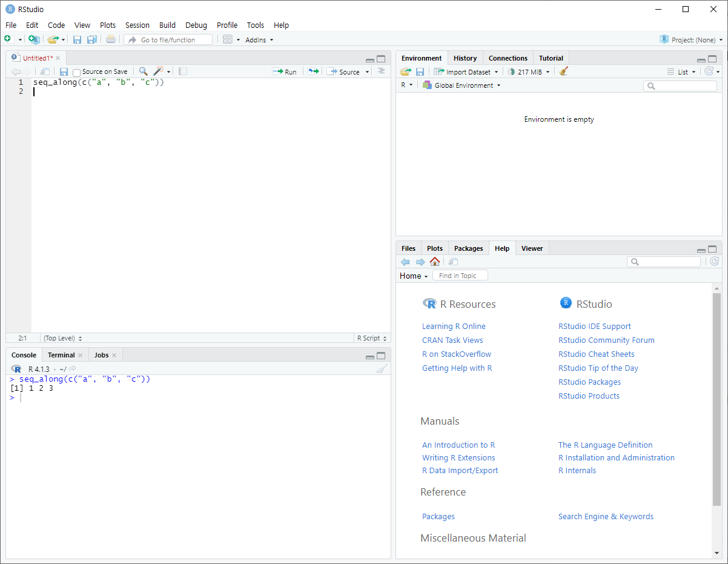Clear the console with the broom icon

pos(381,369)
